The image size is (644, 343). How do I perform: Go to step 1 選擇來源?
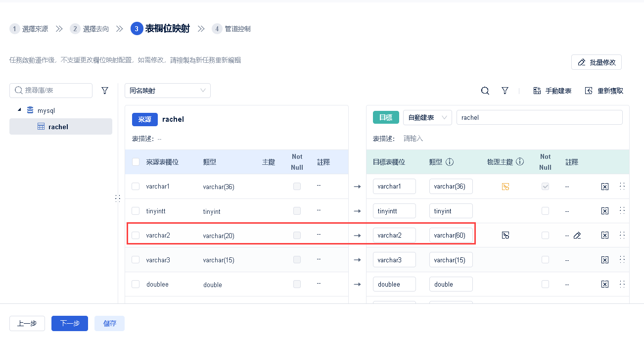pos(30,29)
